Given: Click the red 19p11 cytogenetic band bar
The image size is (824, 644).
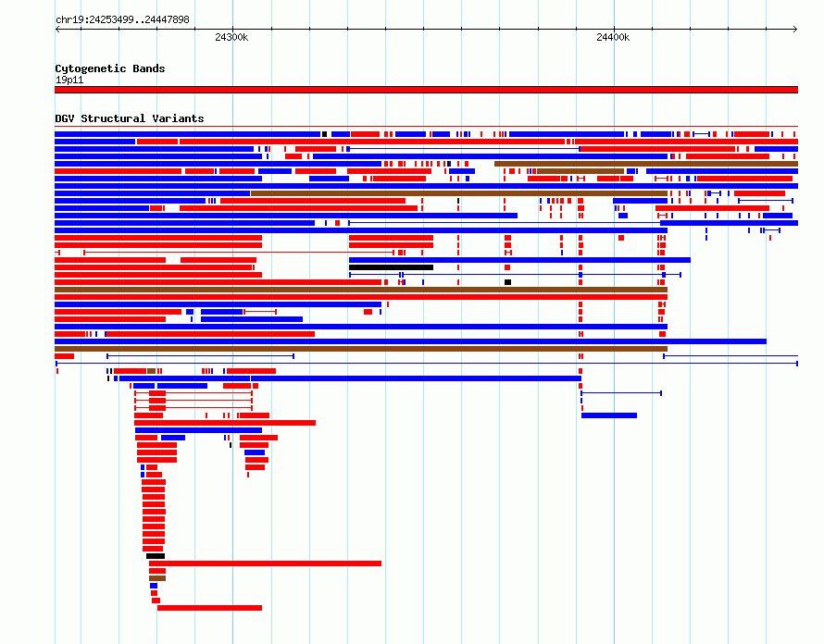Looking at the screenshot, I should point(426,90).
